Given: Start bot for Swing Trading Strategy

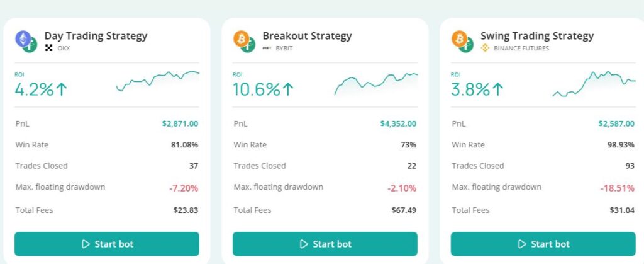Looking at the screenshot, I should click(x=543, y=244).
